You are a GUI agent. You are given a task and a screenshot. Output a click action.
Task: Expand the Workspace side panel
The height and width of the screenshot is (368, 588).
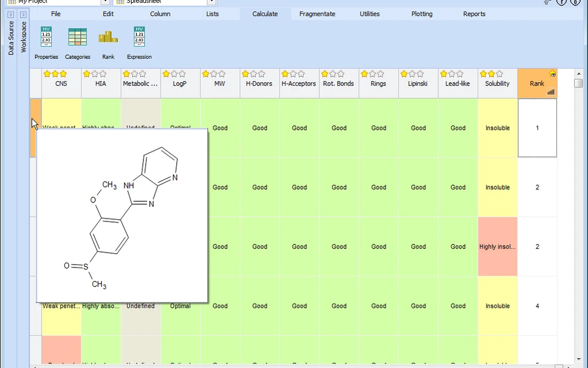(x=23, y=14)
